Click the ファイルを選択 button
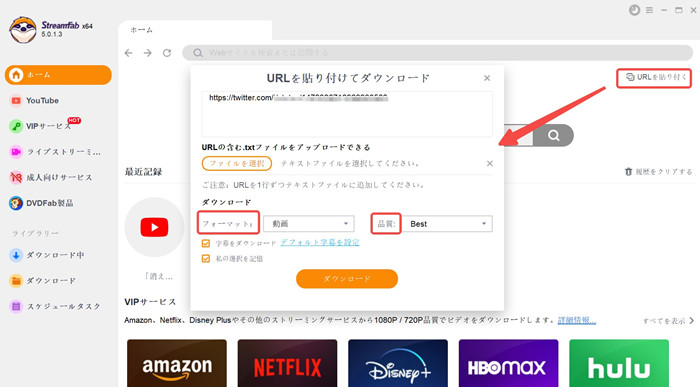The width and height of the screenshot is (700, 387). [237, 163]
